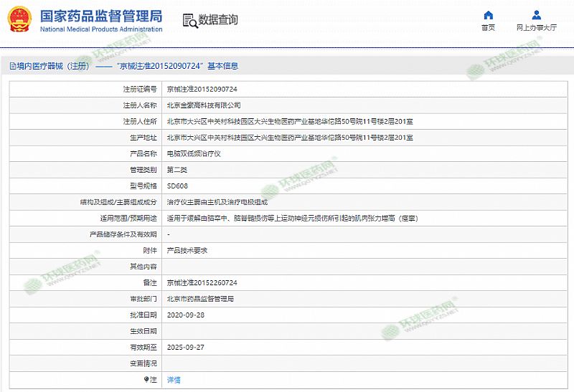Open the 数据查询 search document icon
The height and width of the screenshot is (392, 574).
coord(189,20)
